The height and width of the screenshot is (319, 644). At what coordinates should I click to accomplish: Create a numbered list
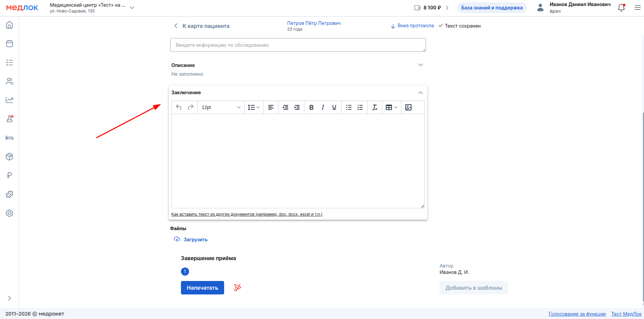(x=360, y=107)
